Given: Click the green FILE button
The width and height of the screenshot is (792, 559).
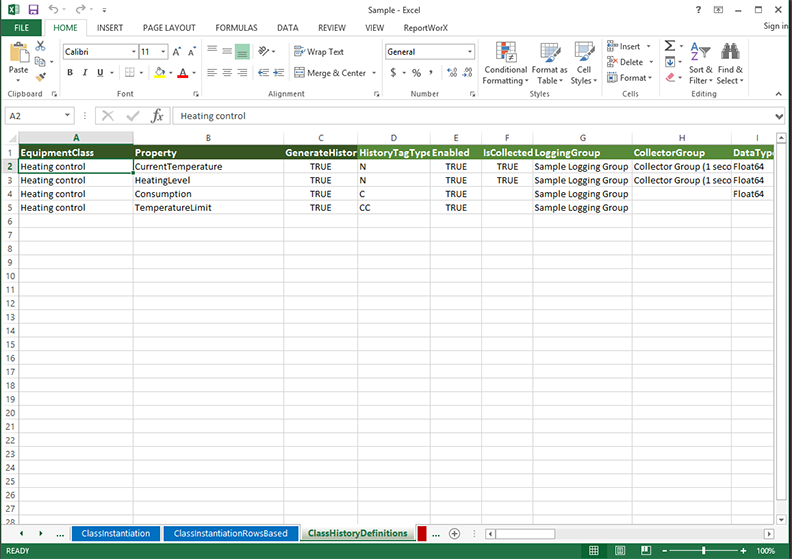Looking at the screenshot, I should coord(21,28).
